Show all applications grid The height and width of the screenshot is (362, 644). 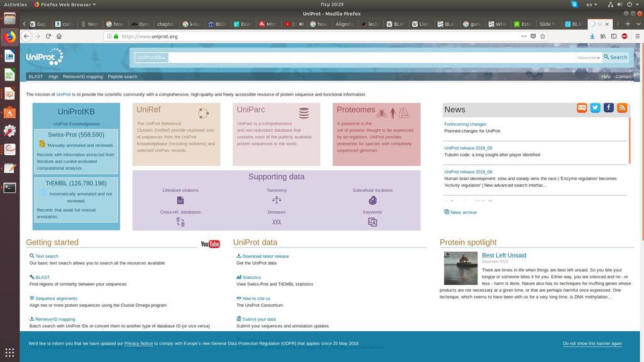9,352
